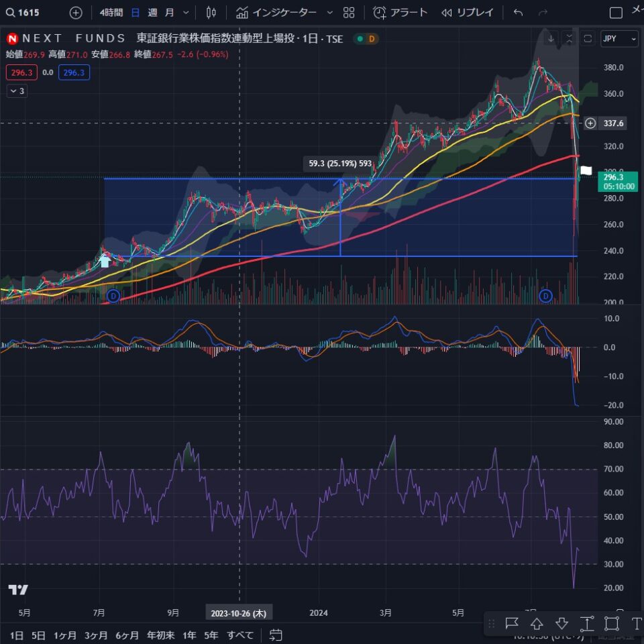Undo the last chart action
Image resolution: width=644 pixels, height=644 pixels.
519,13
